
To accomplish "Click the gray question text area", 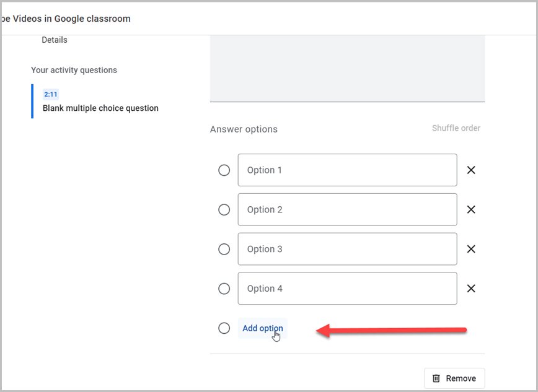I will pyautogui.click(x=347, y=68).
